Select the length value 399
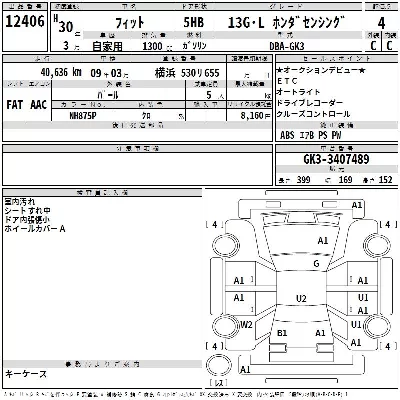This screenshot has width=400, height=400. [303, 180]
